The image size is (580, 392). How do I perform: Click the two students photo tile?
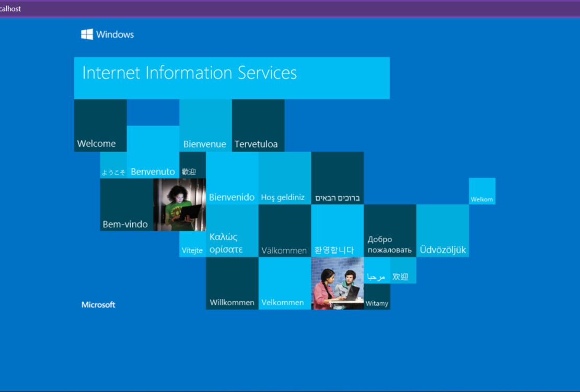coord(338,283)
